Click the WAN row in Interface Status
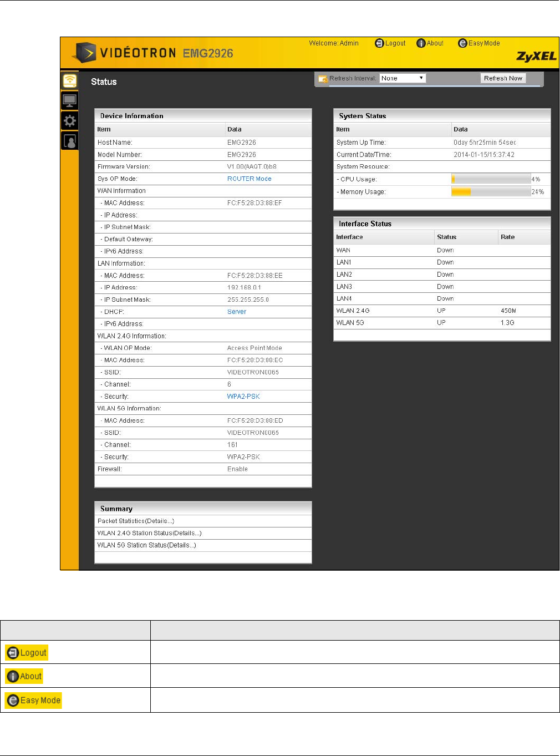The image size is (560, 756). (442, 250)
